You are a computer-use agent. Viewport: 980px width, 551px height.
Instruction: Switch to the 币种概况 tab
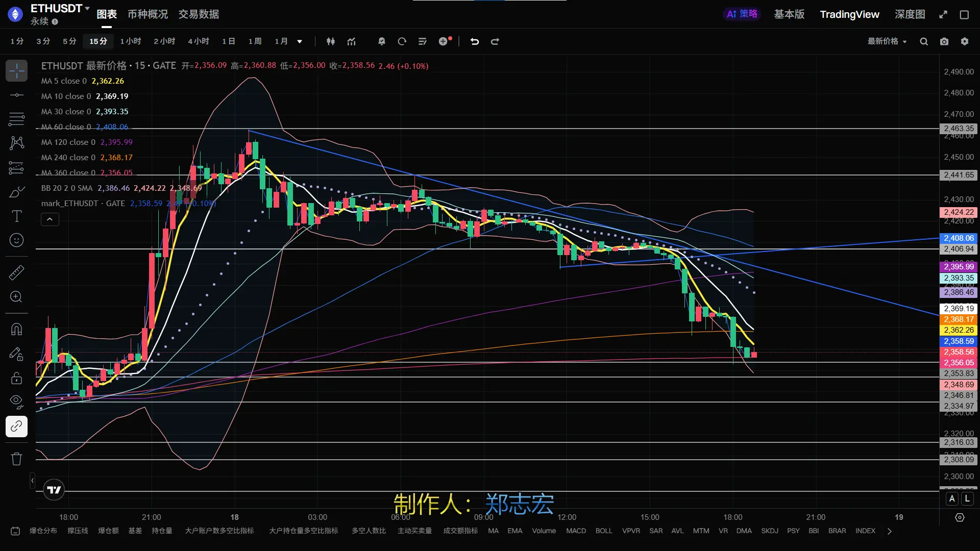[x=148, y=14]
